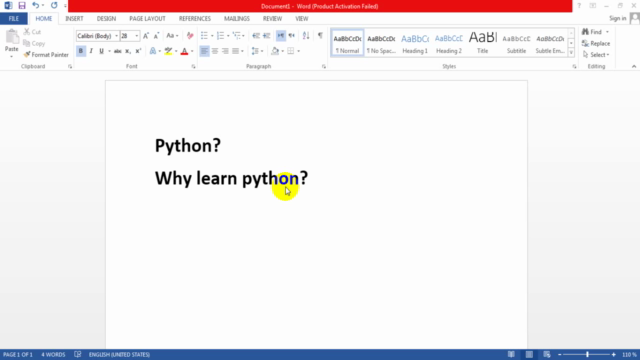Copy the selected text
This screenshot has height=360, width=640.
pos(34,43)
